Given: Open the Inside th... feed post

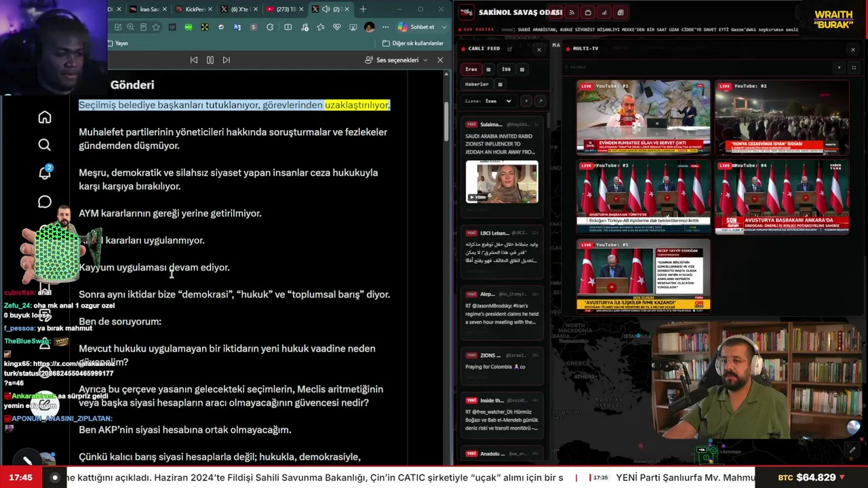Looking at the screenshot, I should (502, 415).
